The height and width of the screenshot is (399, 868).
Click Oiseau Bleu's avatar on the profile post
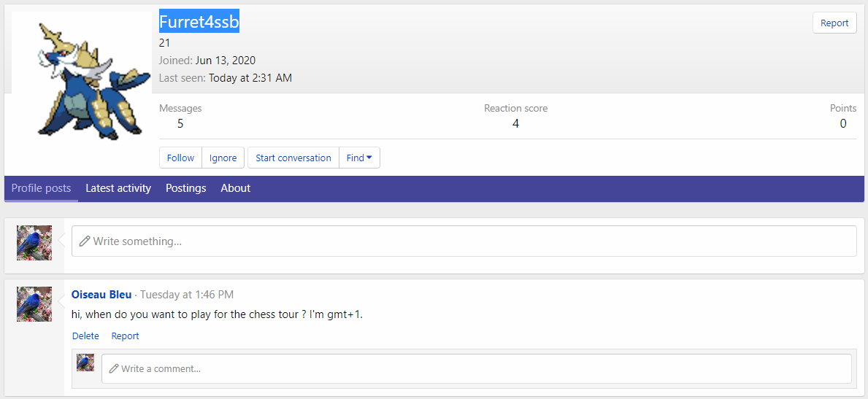click(x=34, y=304)
